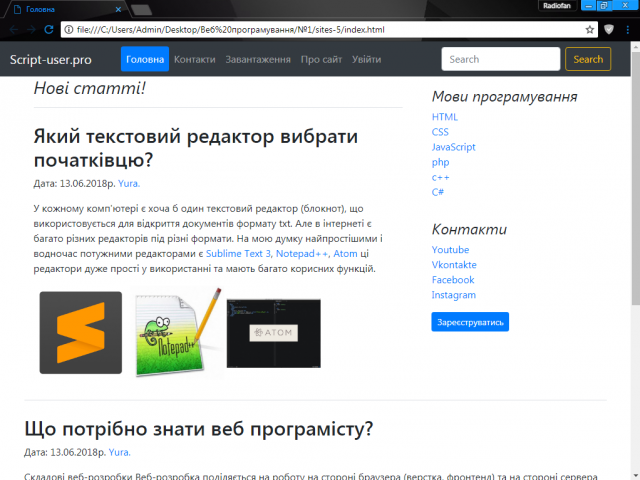Image resolution: width=640 pixels, height=480 pixels.
Task: Click the page vertical scrollbar thumb
Action: pyautogui.click(x=636, y=178)
